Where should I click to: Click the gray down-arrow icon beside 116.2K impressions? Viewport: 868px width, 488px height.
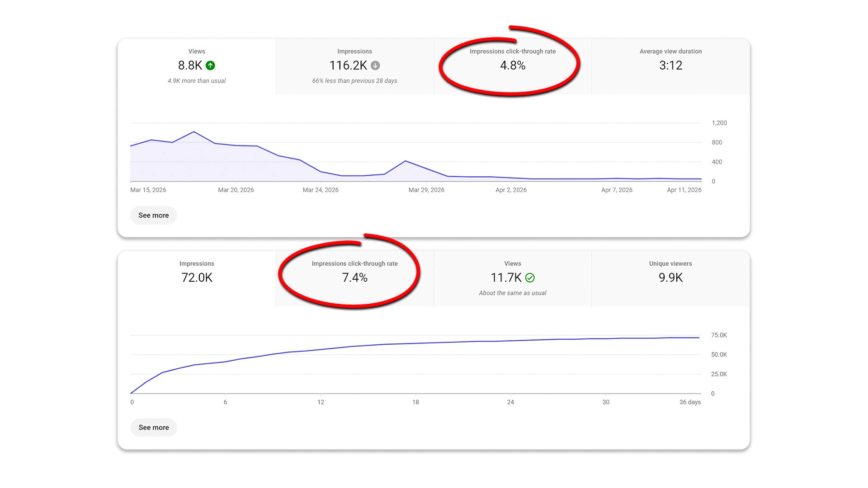click(375, 66)
